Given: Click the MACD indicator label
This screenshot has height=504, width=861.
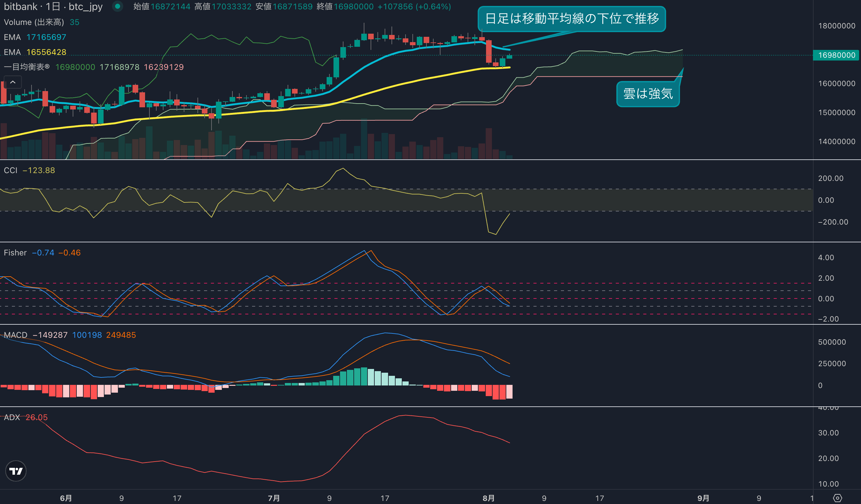Looking at the screenshot, I should pyautogui.click(x=16, y=335).
